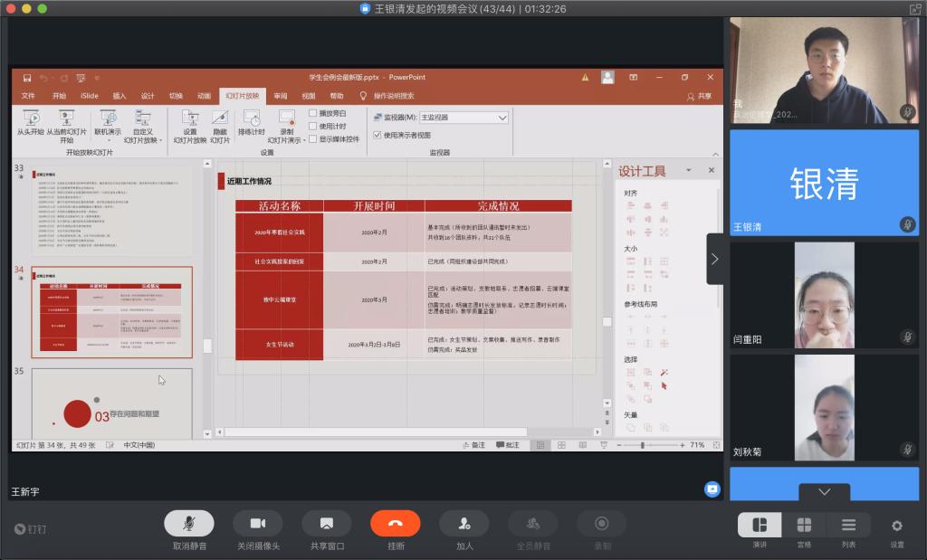Click the 取消静音 microphone button
Image resolution: width=927 pixels, height=560 pixels.
coord(188,524)
